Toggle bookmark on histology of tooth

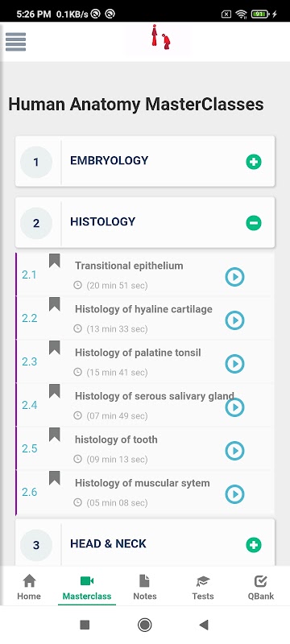[x=55, y=435]
